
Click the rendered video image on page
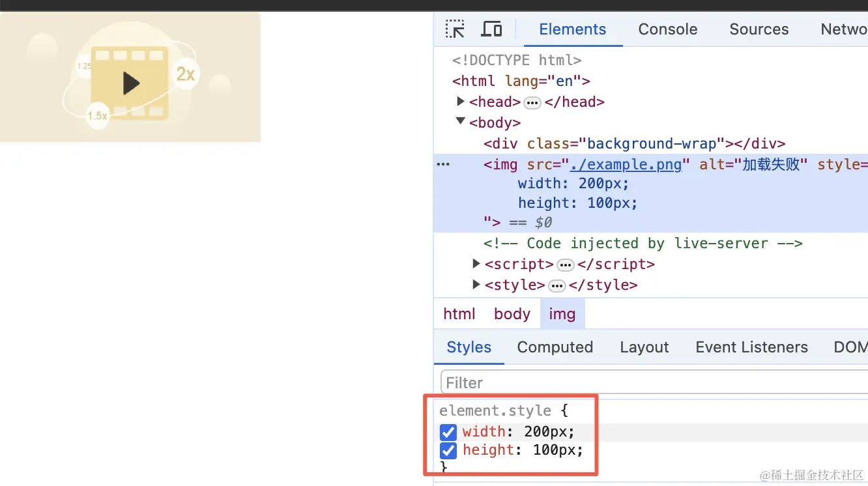(x=130, y=77)
